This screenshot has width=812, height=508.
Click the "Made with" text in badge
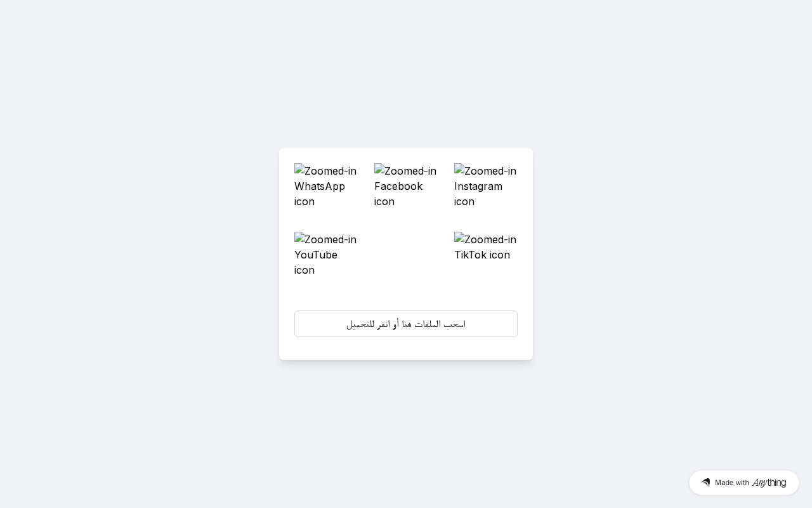731,483
